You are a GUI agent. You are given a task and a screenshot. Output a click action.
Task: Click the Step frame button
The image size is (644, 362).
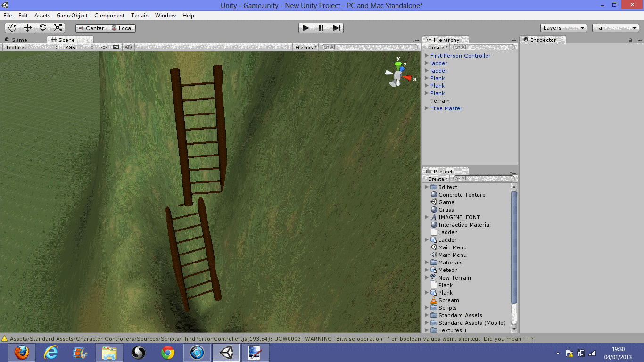click(x=336, y=28)
